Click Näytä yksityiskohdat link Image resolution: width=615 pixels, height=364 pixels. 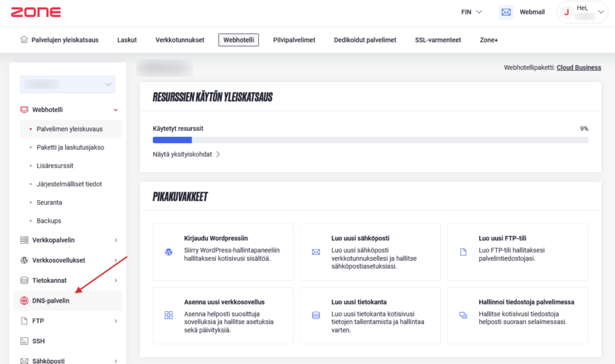[x=186, y=154]
